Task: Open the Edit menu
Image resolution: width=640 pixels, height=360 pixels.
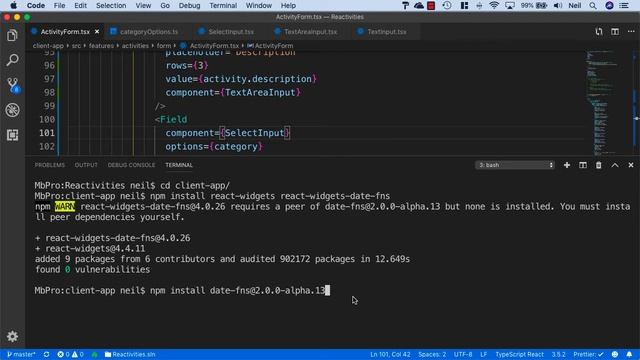Action: pyautogui.click(x=80, y=5)
